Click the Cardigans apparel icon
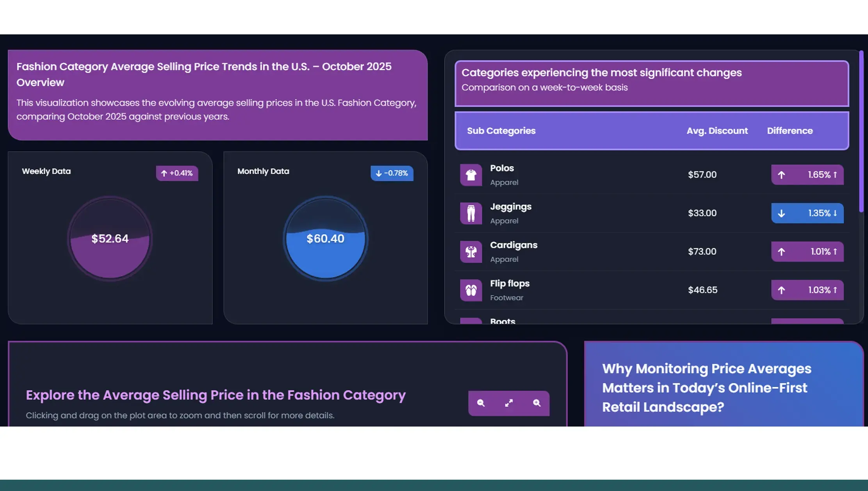This screenshot has width=868, height=491. (471, 252)
